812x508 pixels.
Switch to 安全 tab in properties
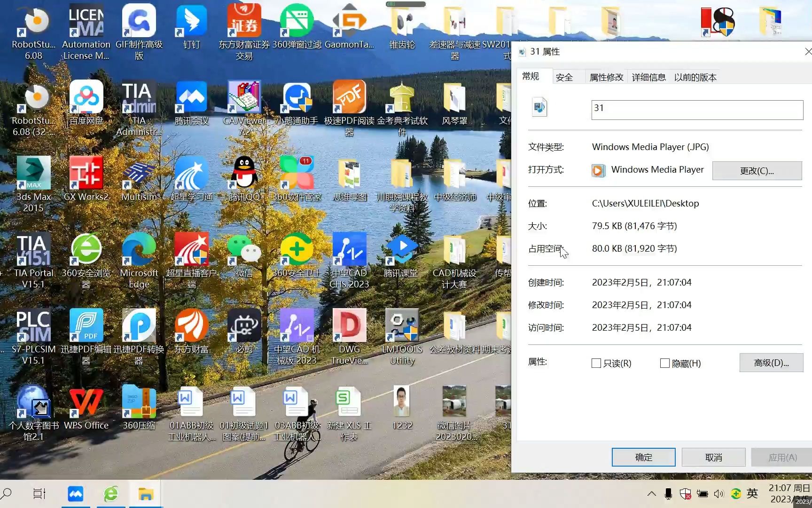click(x=564, y=77)
